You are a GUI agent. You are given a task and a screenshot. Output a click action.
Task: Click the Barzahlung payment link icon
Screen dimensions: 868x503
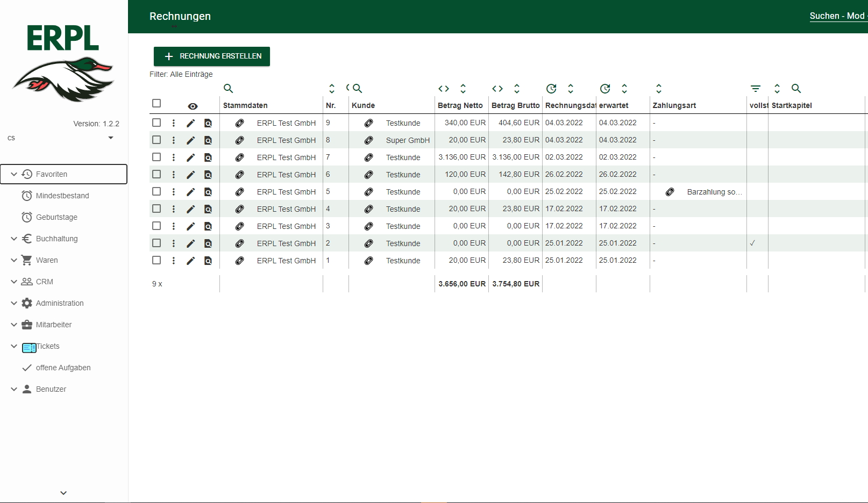click(x=670, y=192)
